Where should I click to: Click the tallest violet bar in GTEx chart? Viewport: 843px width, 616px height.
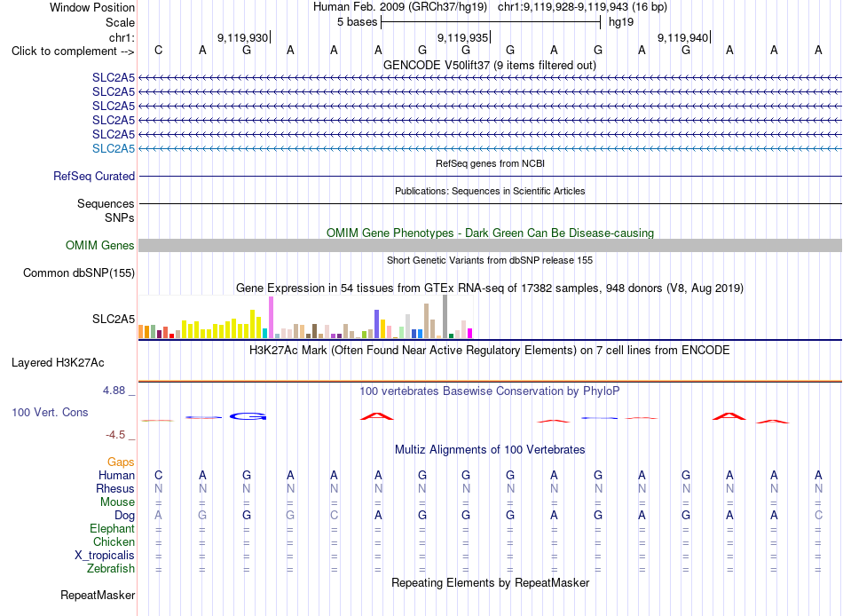271,318
